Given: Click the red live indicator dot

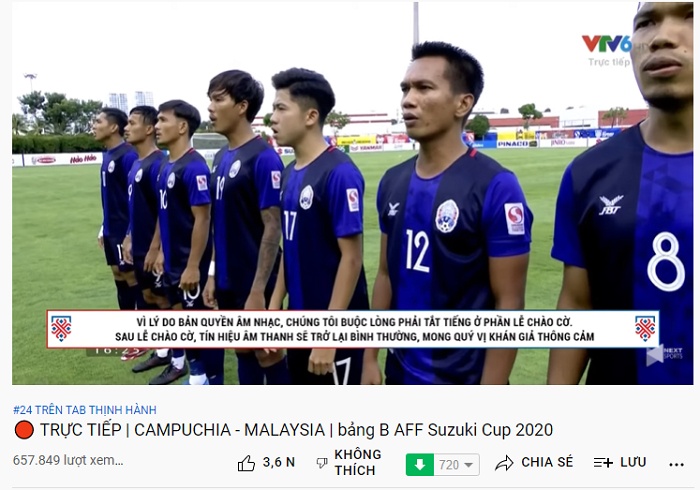Looking at the screenshot, I should point(24,430).
